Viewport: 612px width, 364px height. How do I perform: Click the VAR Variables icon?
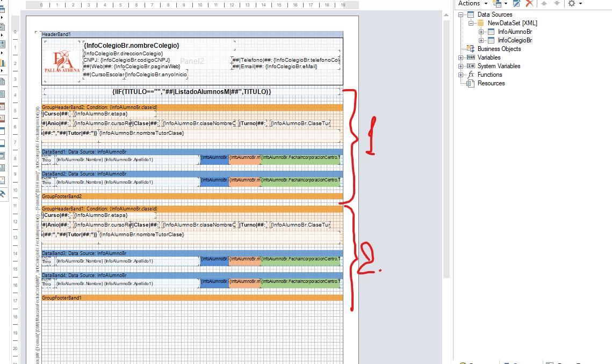pos(471,57)
